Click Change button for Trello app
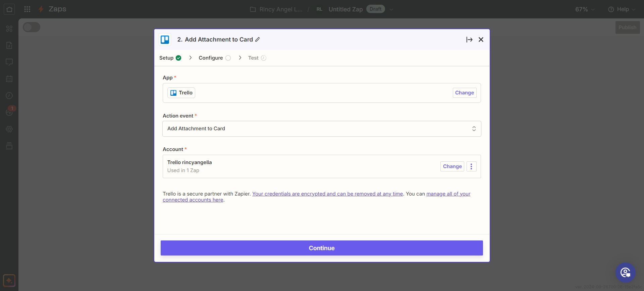The width and height of the screenshot is (644, 291). [464, 93]
